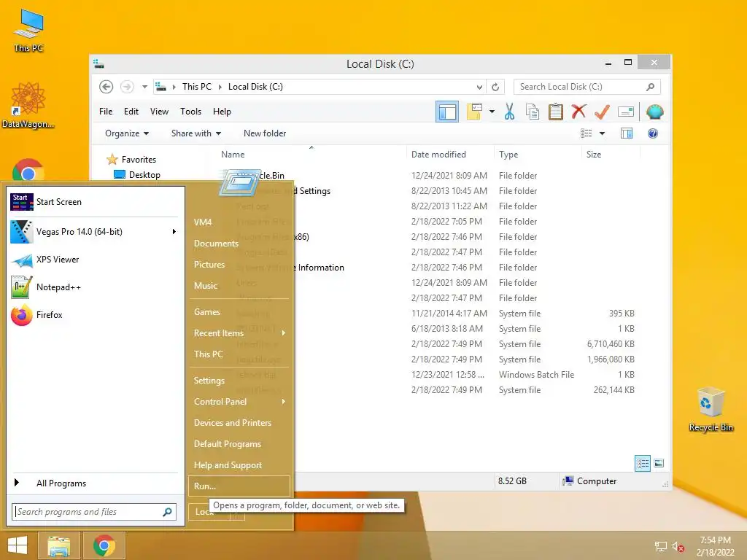
Task: Open Chrome from the taskbar
Action: point(104,545)
